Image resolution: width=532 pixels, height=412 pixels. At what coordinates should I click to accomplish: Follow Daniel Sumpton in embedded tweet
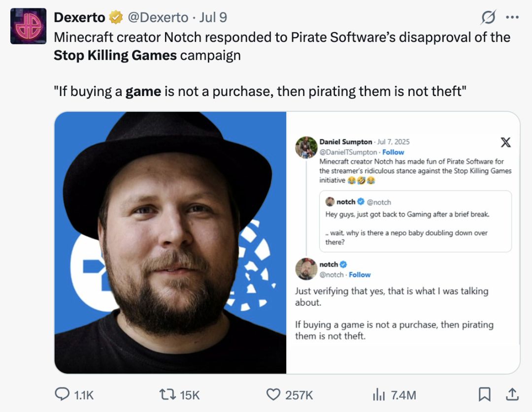tap(393, 152)
